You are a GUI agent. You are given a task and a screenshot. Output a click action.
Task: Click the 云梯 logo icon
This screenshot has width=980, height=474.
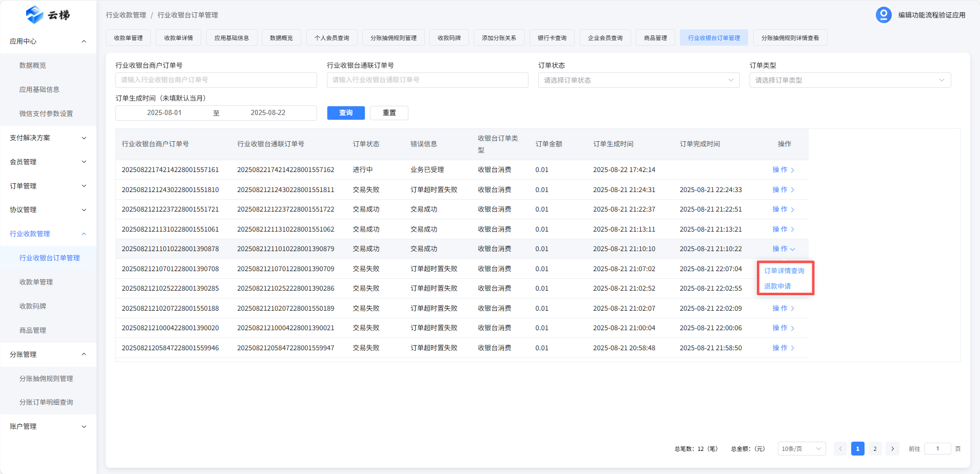pos(34,15)
